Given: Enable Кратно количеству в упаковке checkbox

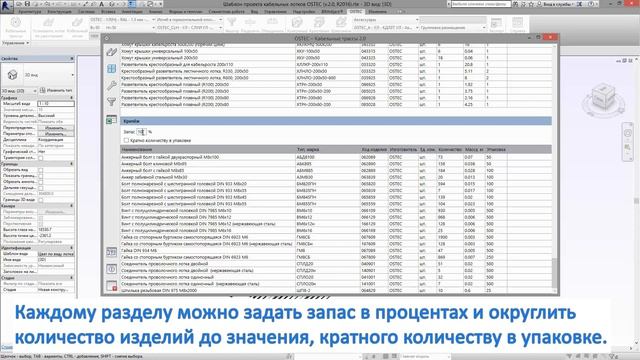Looking at the screenshot, I should point(126,140).
